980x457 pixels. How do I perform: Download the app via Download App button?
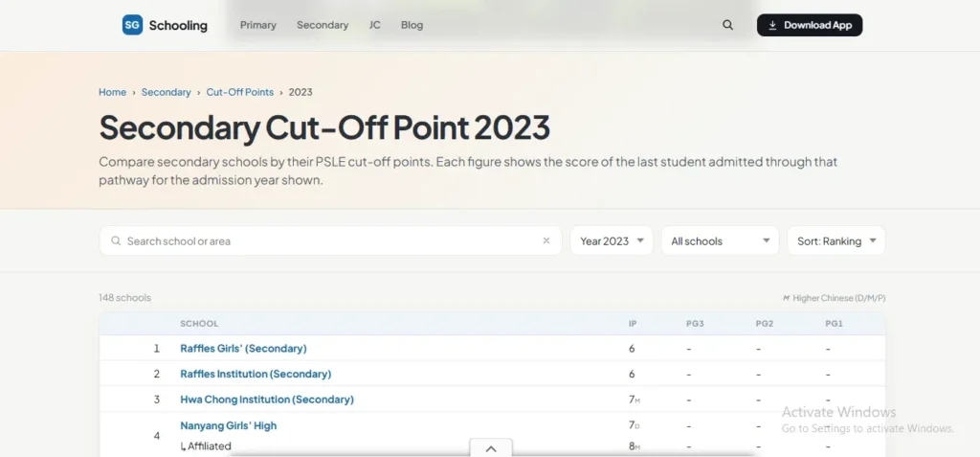[x=810, y=25]
